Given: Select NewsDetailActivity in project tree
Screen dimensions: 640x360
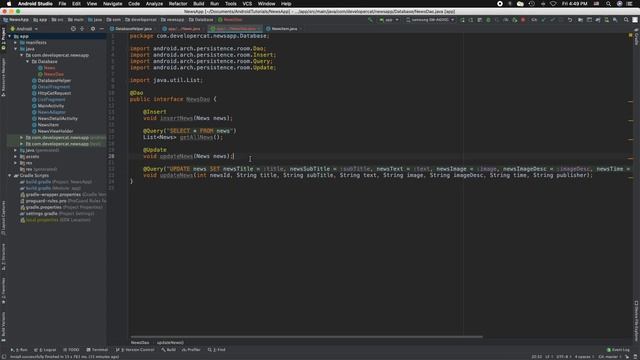Looking at the screenshot, I should coord(58,119).
